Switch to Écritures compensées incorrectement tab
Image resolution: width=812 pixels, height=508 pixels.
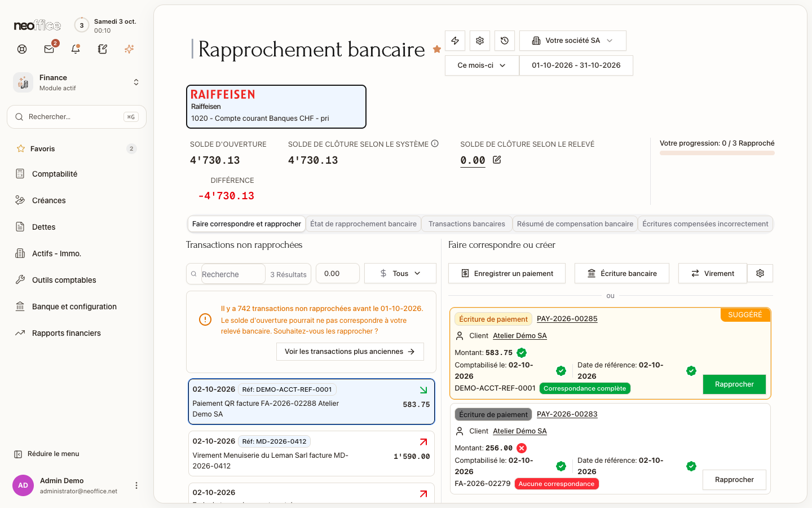point(705,224)
